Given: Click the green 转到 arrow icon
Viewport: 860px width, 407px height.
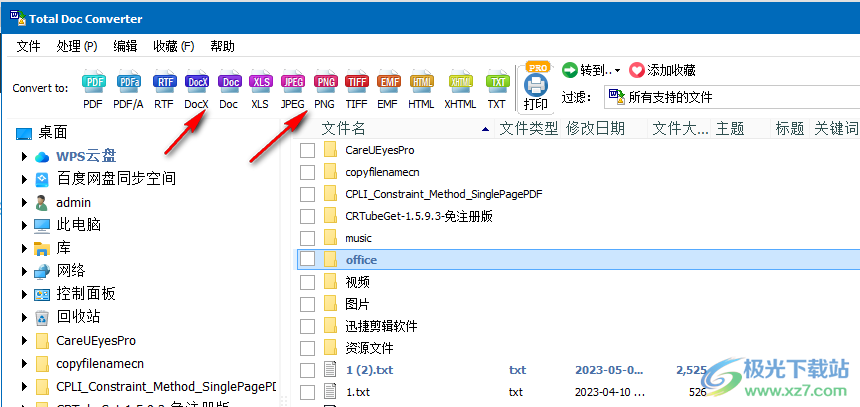Looking at the screenshot, I should 570,70.
